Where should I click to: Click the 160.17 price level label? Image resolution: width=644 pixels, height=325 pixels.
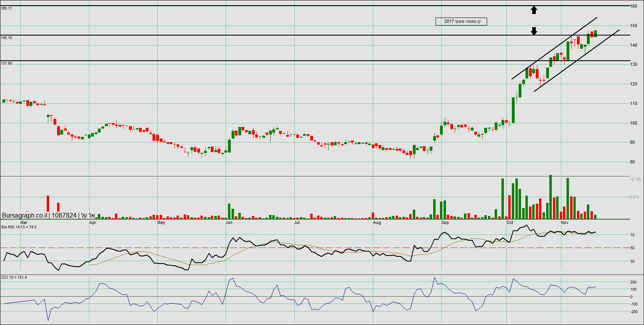coord(6,8)
